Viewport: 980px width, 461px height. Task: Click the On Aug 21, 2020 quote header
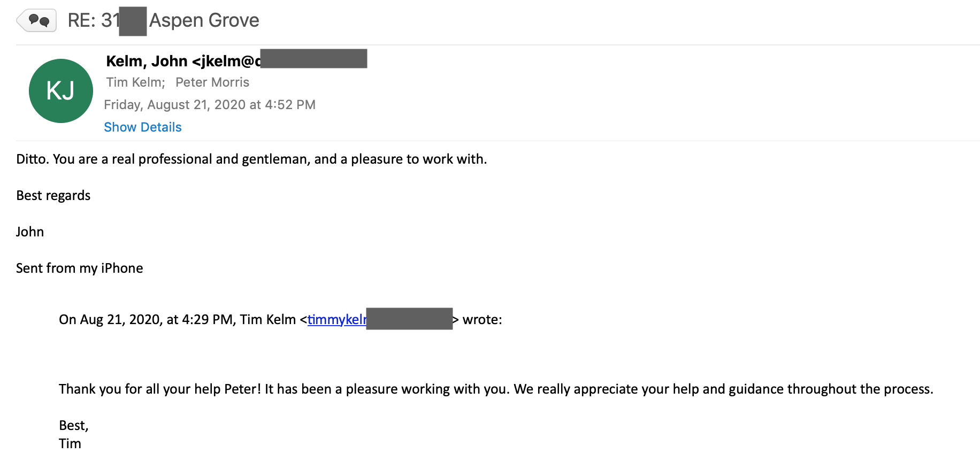point(280,319)
